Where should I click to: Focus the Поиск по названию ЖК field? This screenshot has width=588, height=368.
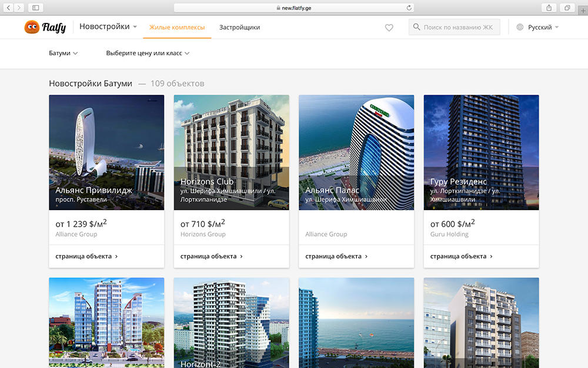point(454,27)
